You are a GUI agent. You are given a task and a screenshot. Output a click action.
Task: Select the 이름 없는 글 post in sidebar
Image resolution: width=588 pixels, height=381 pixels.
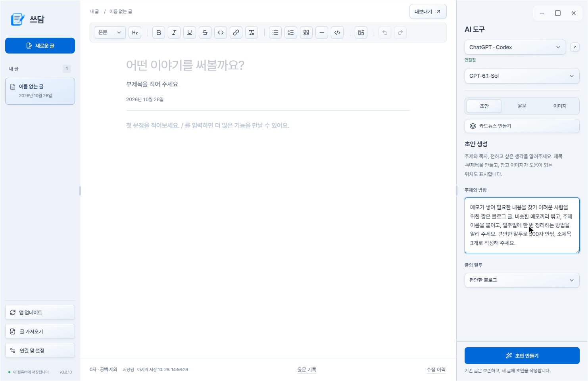pyautogui.click(x=40, y=91)
